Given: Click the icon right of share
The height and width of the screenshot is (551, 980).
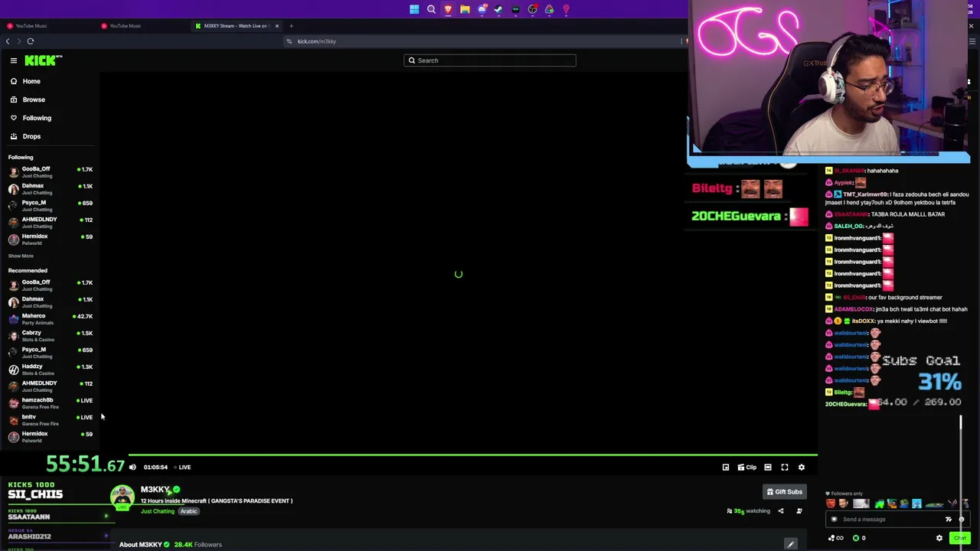Looking at the screenshot, I should tap(799, 511).
